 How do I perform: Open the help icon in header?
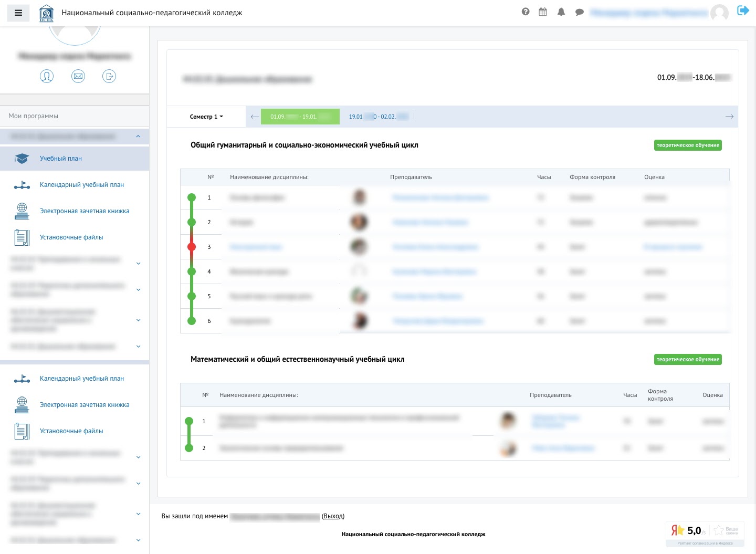click(x=526, y=12)
